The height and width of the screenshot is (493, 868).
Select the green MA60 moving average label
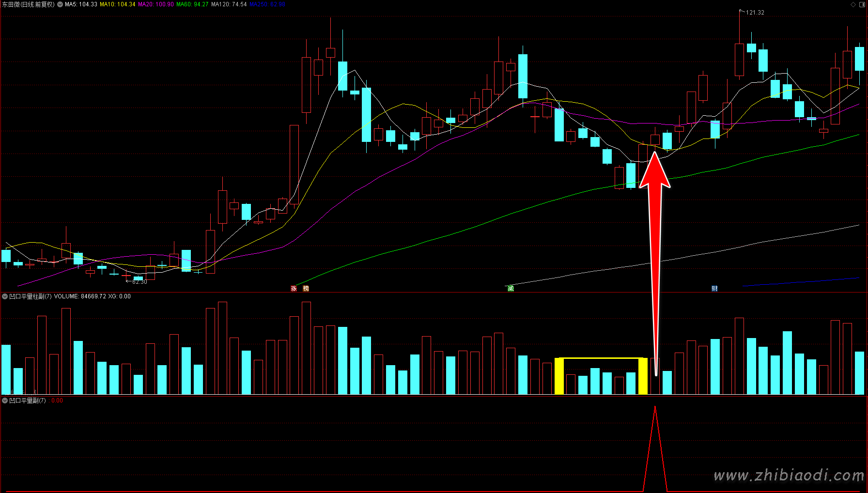coord(192,4)
